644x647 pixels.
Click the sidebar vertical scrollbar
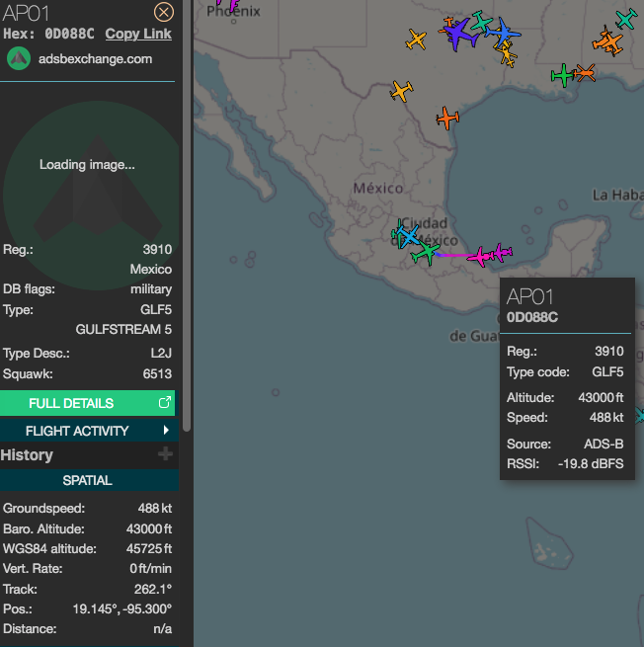click(187, 214)
